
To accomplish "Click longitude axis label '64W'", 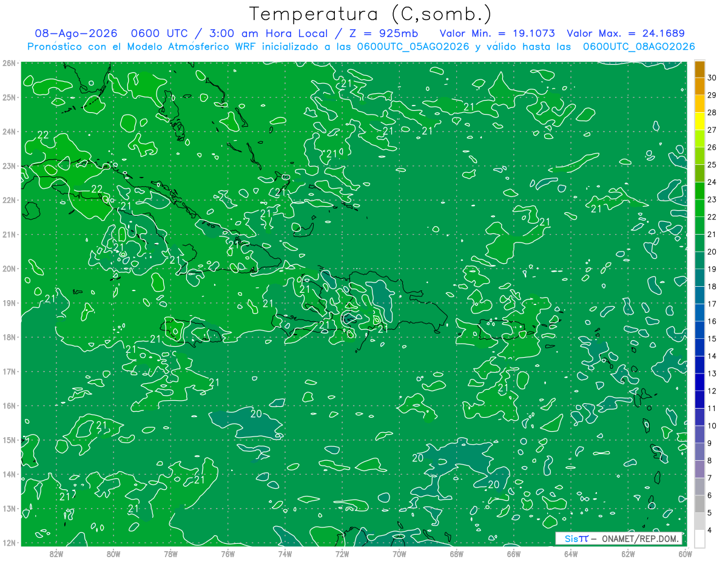I will coord(571,553).
